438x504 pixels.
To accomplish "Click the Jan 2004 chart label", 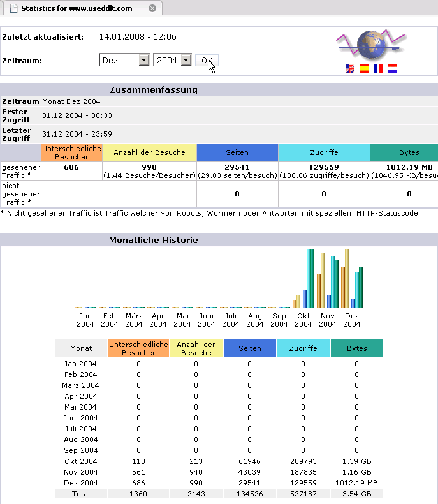I will (x=85, y=320).
